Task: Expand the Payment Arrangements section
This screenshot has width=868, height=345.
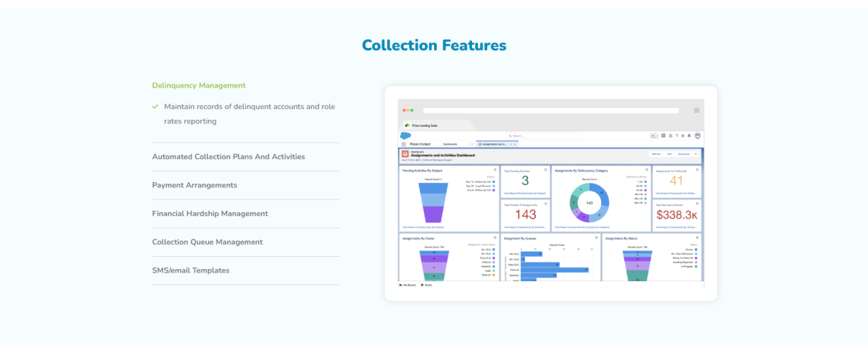Action: coord(194,185)
